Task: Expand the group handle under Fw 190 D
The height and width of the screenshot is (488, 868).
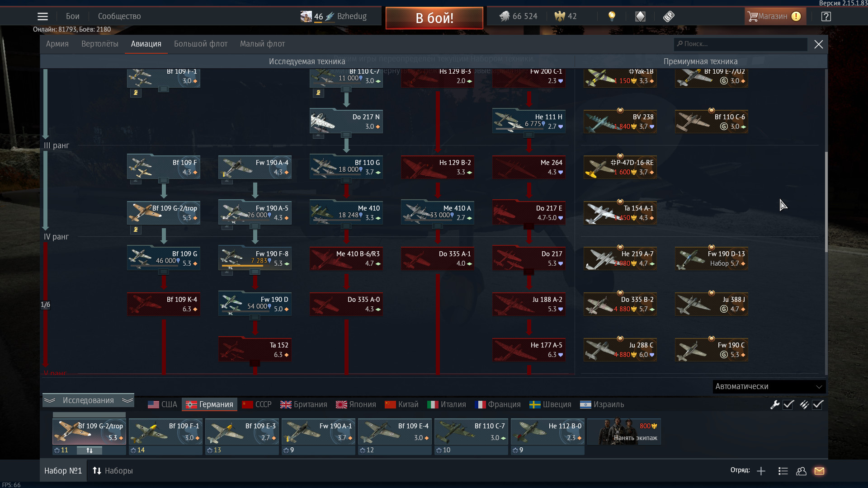Action: click(x=255, y=317)
